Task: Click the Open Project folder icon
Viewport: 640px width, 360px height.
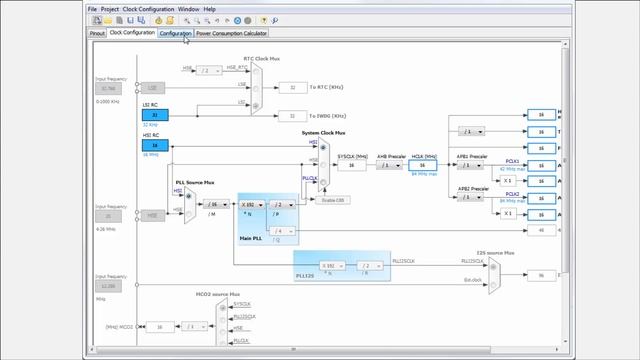Action: (x=108, y=20)
